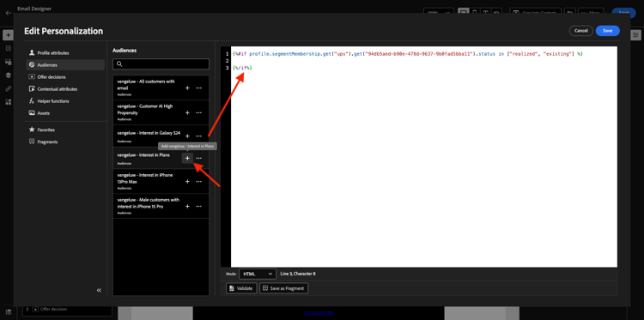This screenshot has width=644, height=320.
Task: Click Unsubscribe link in email canvas
Action: (x=319, y=312)
